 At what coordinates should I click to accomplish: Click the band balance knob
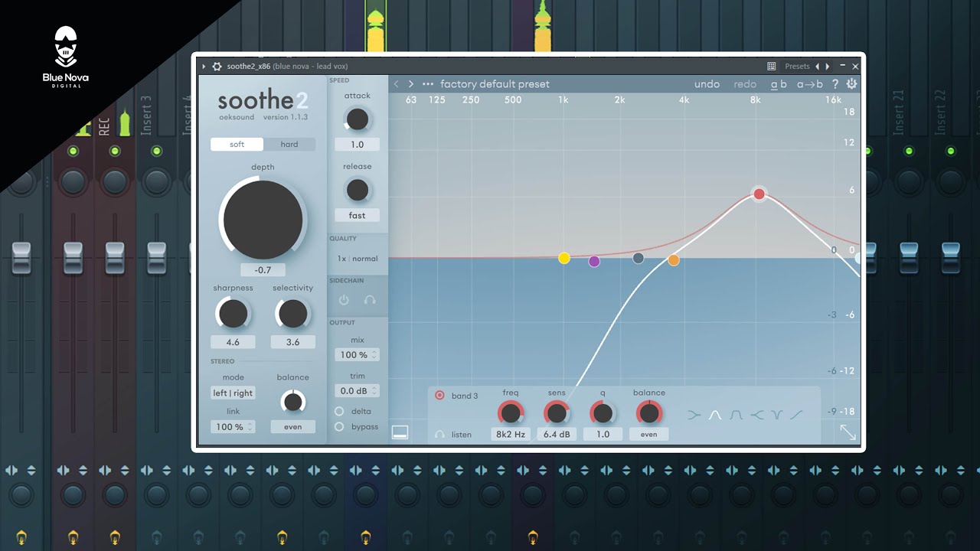(x=649, y=413)
